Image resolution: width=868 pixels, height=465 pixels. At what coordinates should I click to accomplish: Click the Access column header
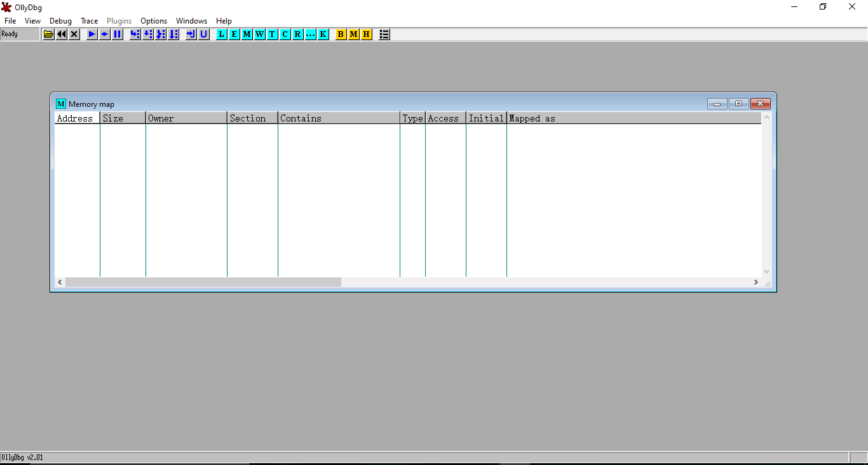tap(445, 118)
